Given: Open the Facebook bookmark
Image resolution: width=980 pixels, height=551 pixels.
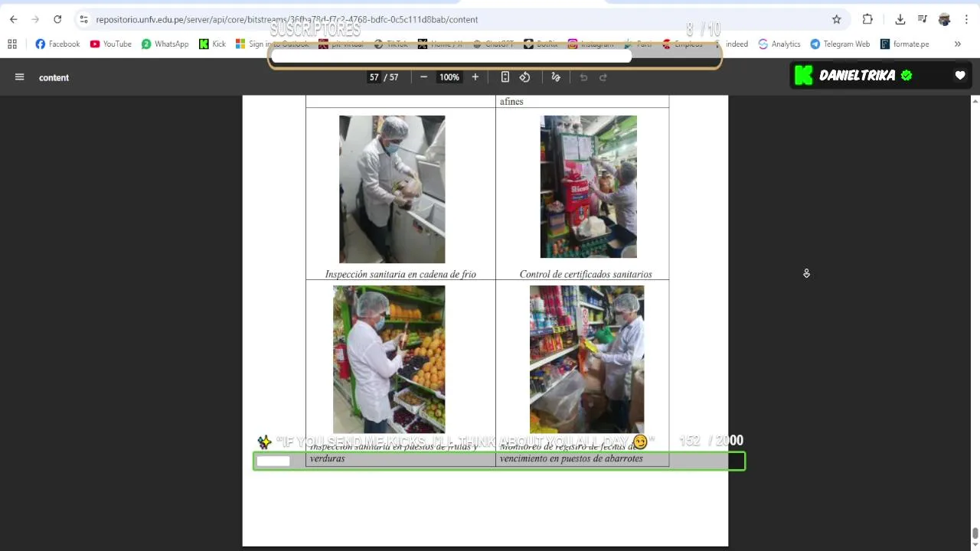Looking at the screenshot, I should [x=57, y=44].
